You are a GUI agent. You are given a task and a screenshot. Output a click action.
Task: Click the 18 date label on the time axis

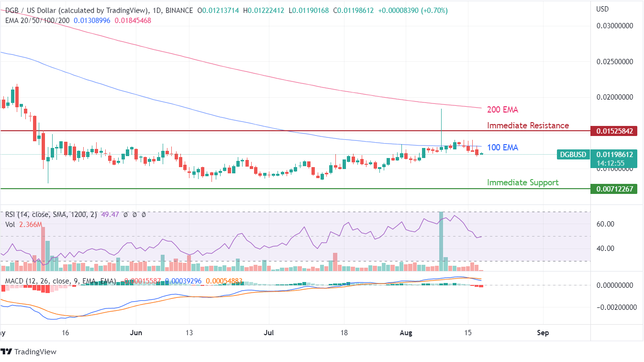coord(344,333)
